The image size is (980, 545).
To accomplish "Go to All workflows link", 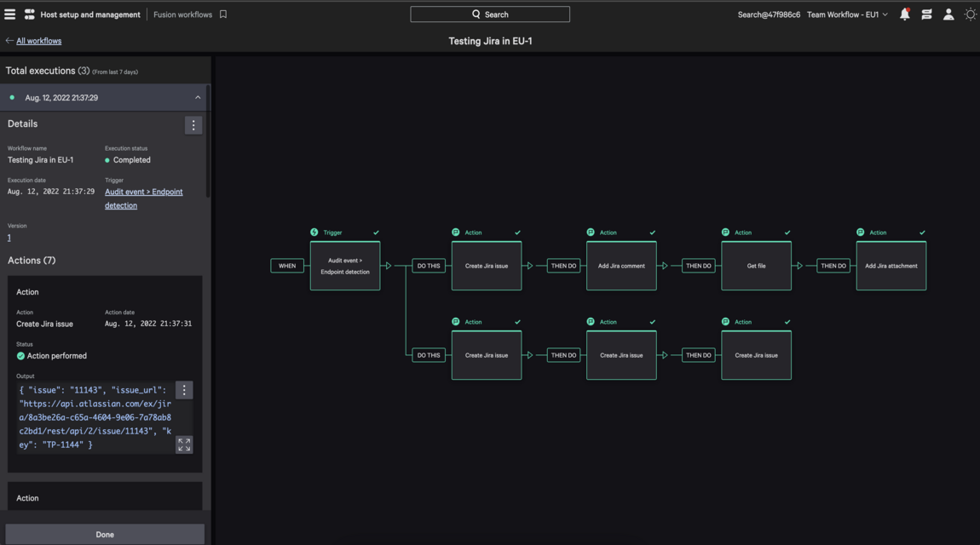I will [x=38, y=41].
